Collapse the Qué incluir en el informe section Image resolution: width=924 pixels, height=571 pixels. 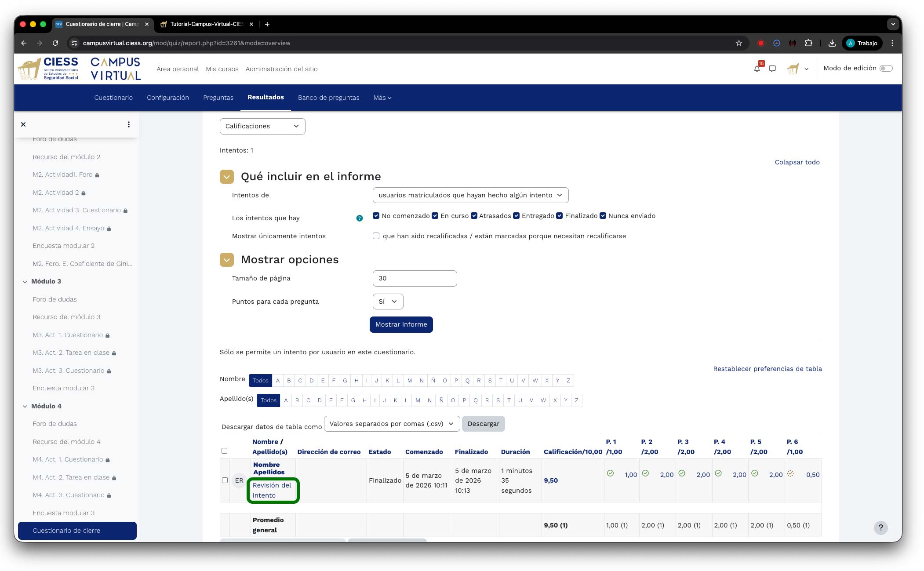pos(226,177)
